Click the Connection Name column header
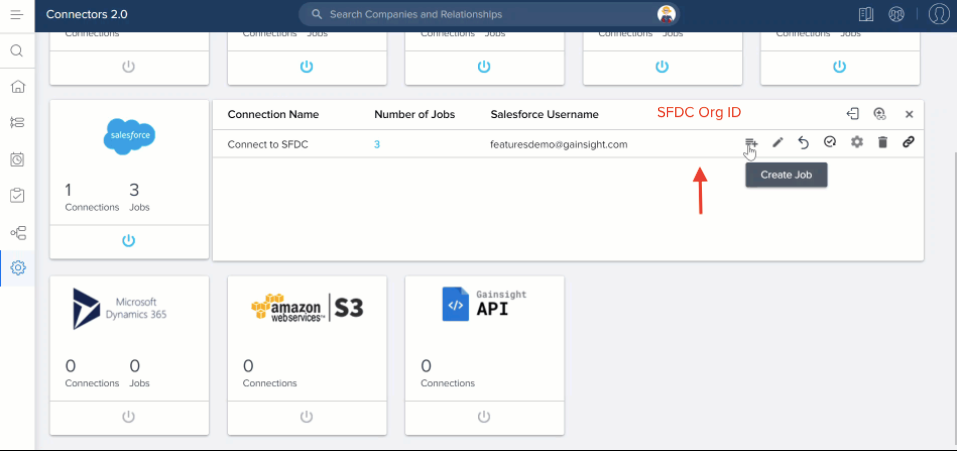This screenshot has width=957, height=452. pyautogui.click(x=273, y=114)
